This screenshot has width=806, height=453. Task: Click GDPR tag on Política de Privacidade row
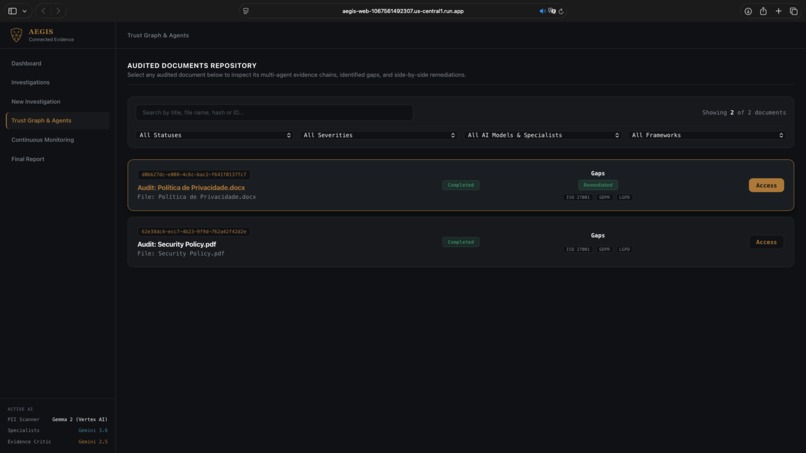click(x=604, y=197)
